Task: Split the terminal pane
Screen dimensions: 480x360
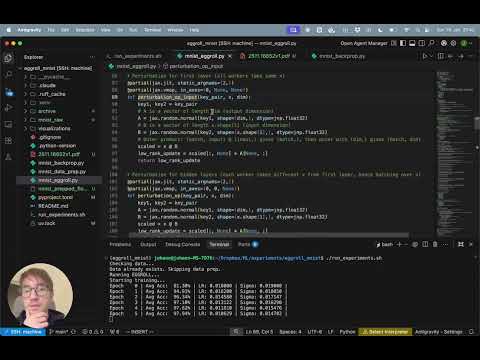Action: pyautogui.click(x=425, y=244)
